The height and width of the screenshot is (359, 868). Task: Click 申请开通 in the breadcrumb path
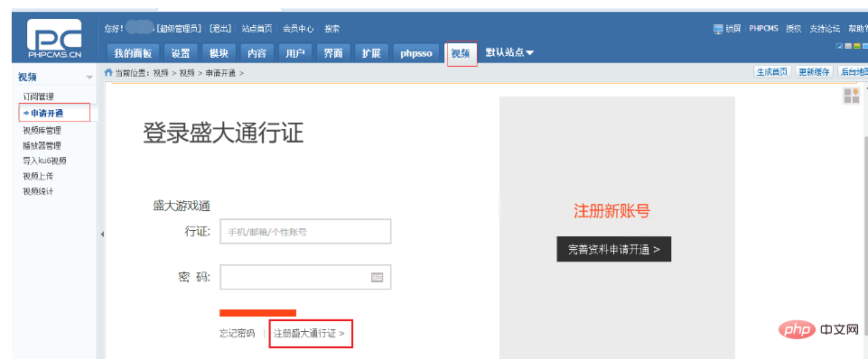pos(221,72)
